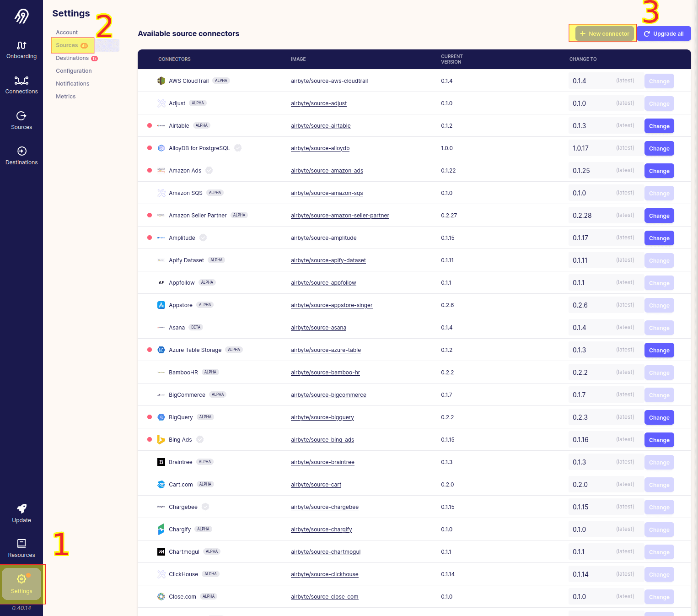This screenshot has height=616, width=698.
Task: Open the airbyte/source-bigcommerce image link
Action: click(x=328, y=395)
